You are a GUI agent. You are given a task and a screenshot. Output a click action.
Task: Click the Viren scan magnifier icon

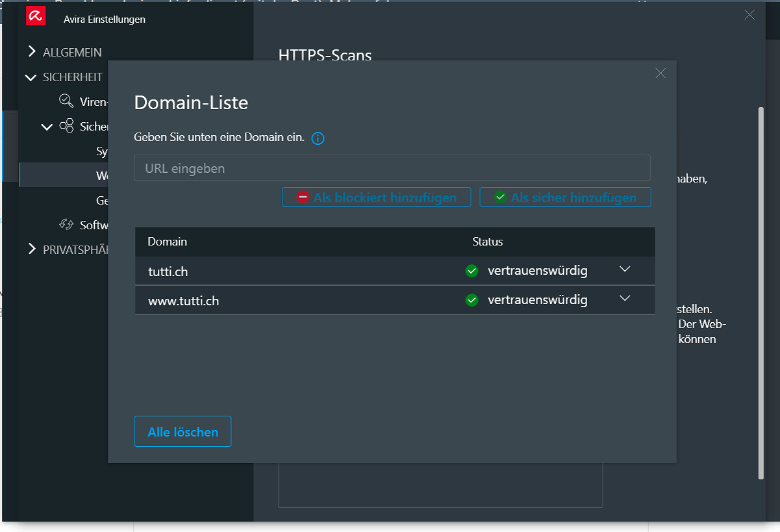coord(66,101)
